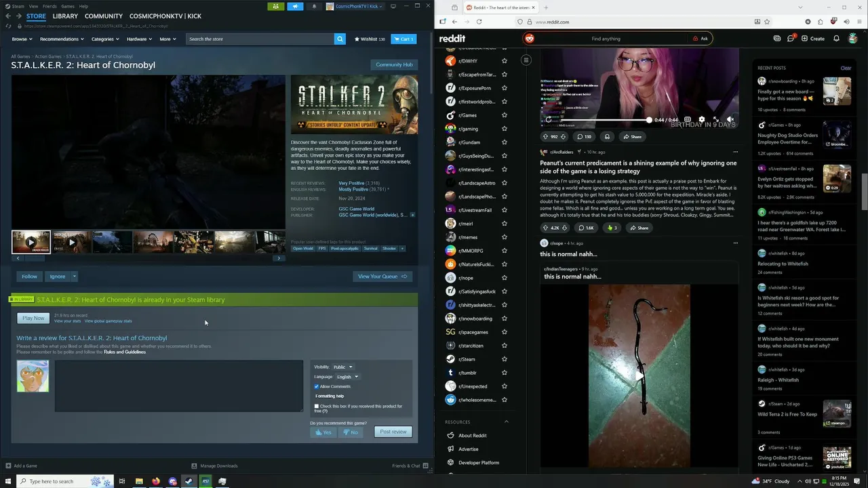868x488 pixels.
Task: Open Reddit chat icon
Action: pos(791,39)
